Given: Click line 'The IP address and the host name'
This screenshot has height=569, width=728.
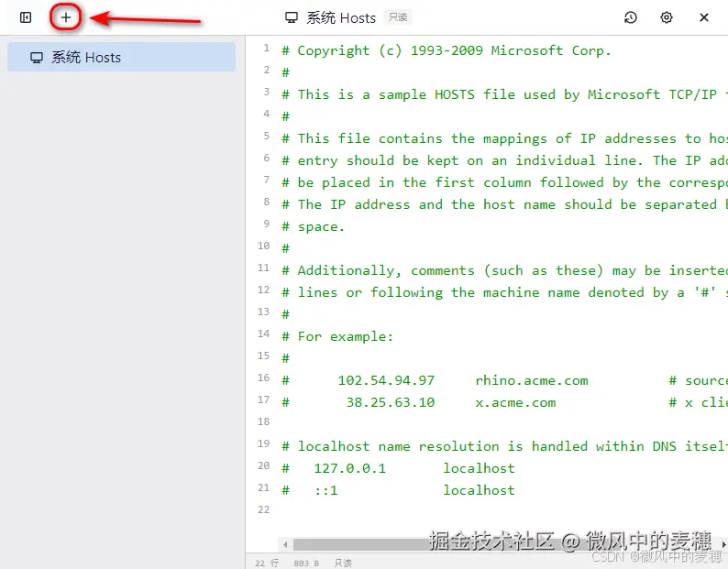Looking at the screenshot, I should click(504, 204).
